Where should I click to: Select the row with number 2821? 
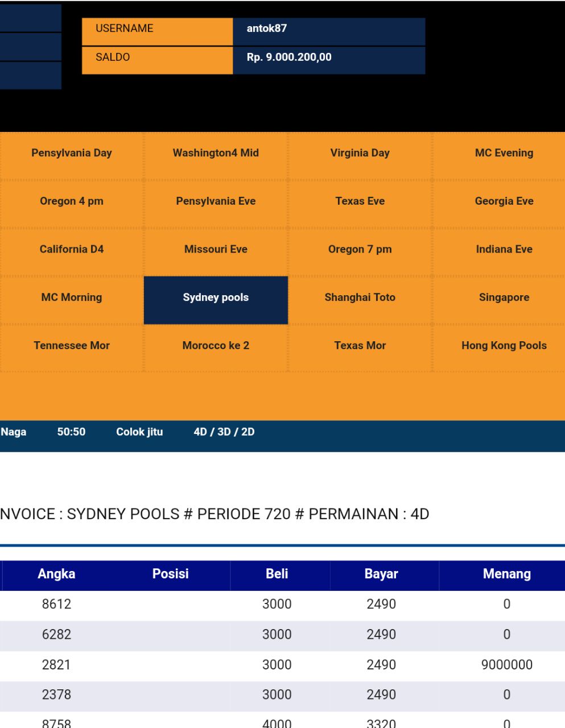(56, 665)
